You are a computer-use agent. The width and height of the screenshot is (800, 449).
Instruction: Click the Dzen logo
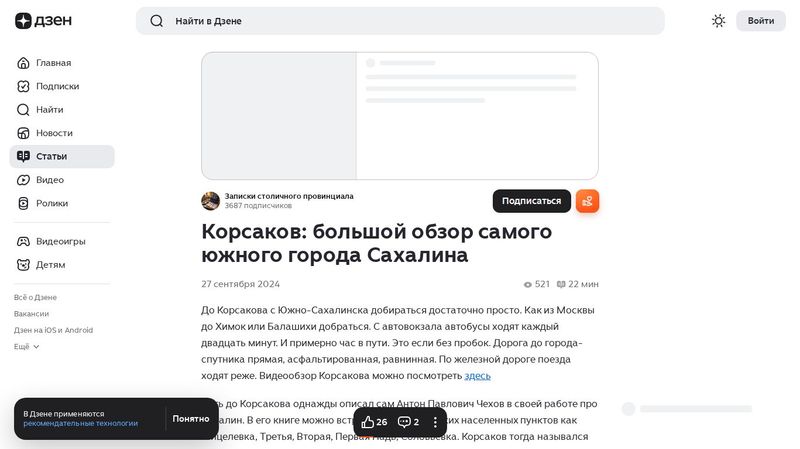point(36,21)
